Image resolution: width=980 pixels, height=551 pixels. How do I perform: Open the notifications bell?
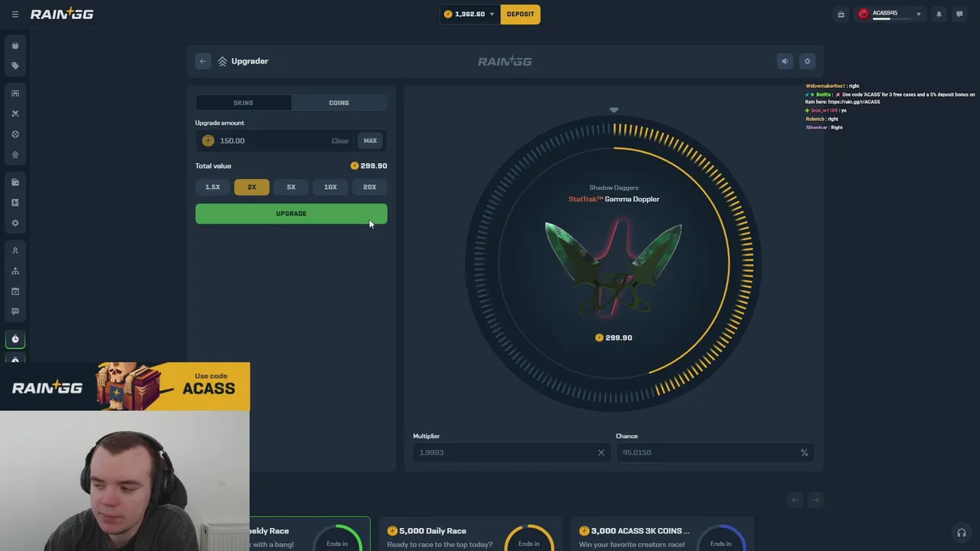[939, 14]
